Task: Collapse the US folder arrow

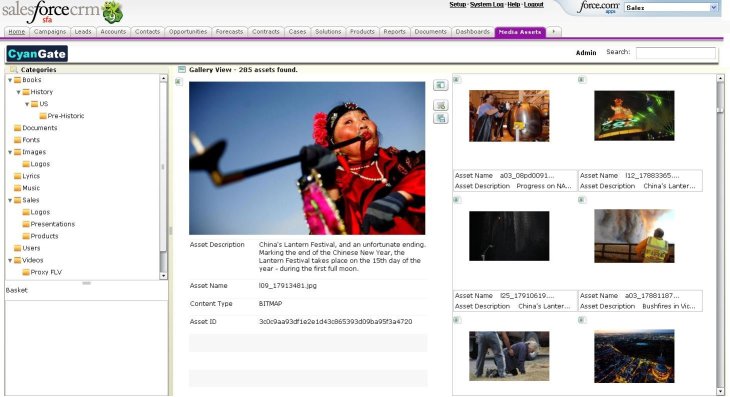Action: pos(27,104)
